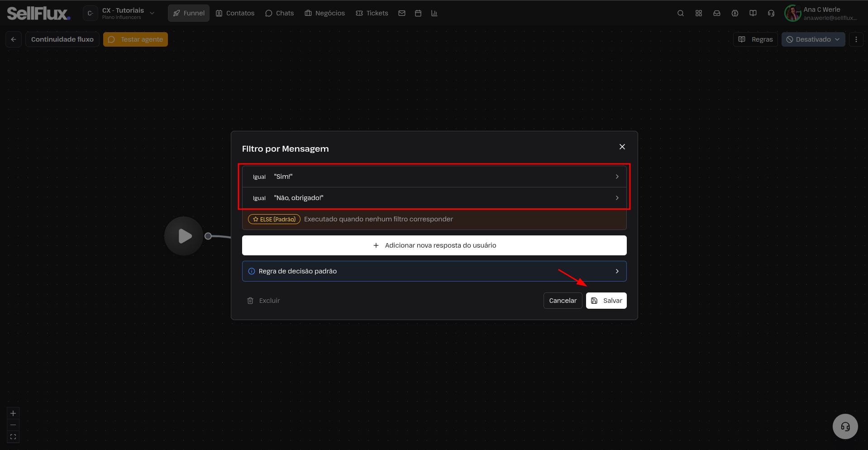The width and height of the screenshot is (868, 450).
Task: Go to Contatos
Action: click(x=235, y=13)
